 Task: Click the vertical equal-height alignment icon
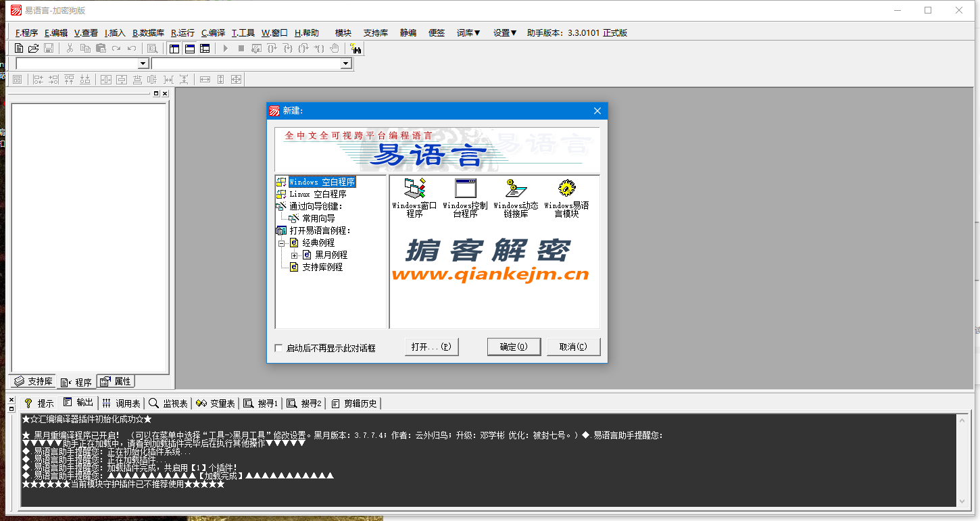click(x=220, y=80)
